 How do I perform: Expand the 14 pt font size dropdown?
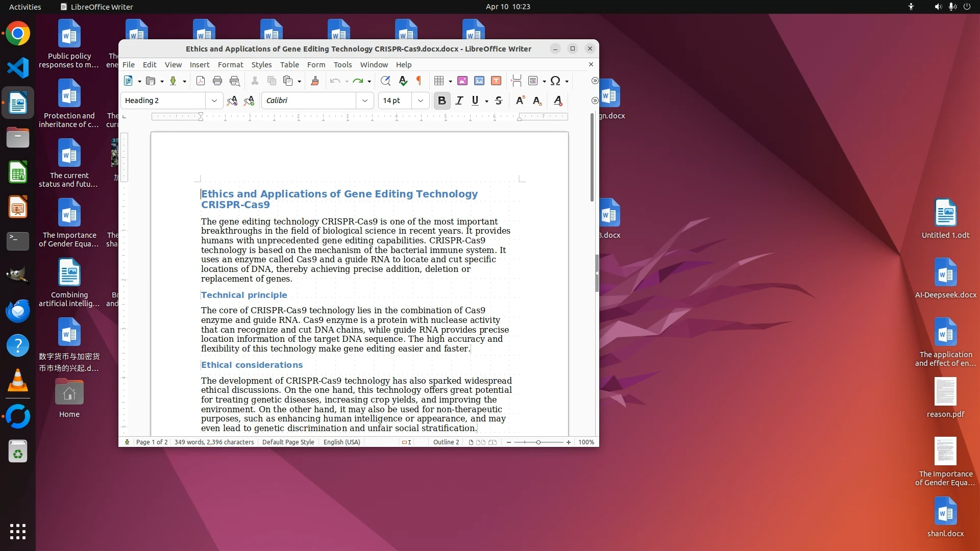click(421, 101)
